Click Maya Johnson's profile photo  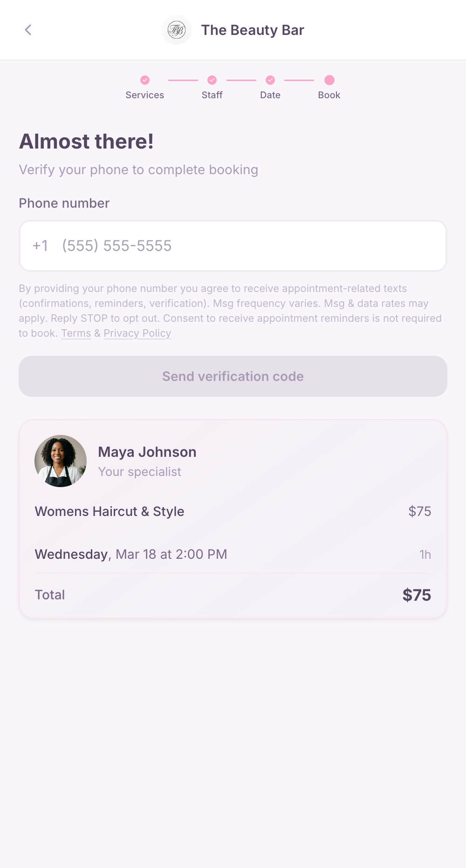(60, 461)
